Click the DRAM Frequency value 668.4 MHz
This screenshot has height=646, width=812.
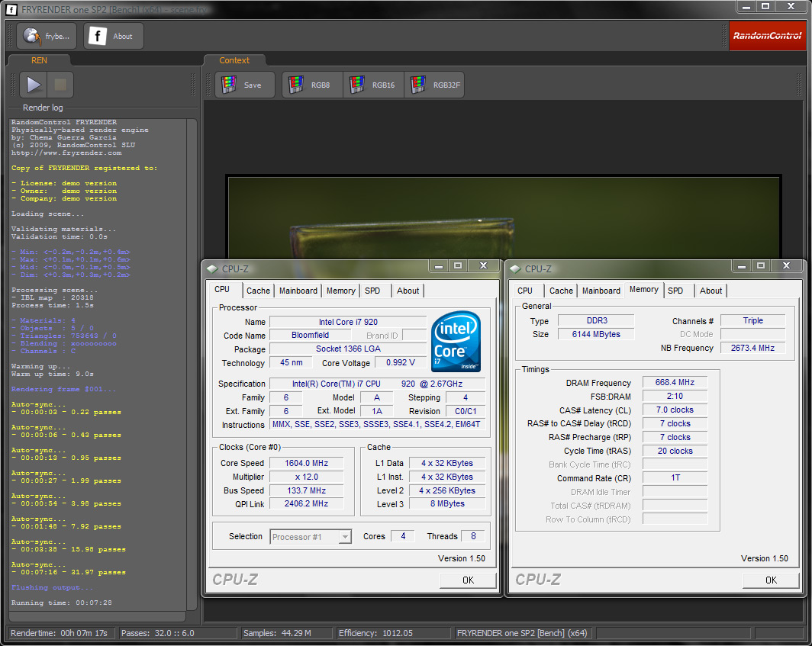point(675,383)
